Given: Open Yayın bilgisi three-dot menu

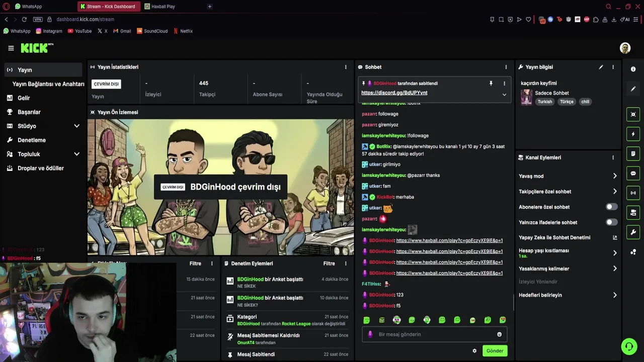Looking at the screenshot, I should [x=613, y=67].
